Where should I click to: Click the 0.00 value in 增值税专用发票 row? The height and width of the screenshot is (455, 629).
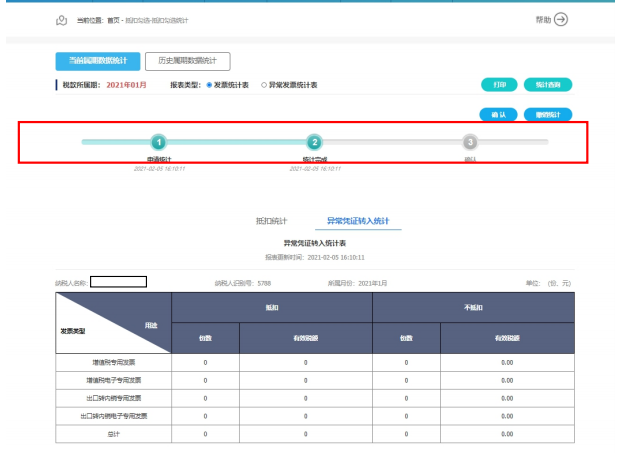pyautogui.click(x=507, y=362)
